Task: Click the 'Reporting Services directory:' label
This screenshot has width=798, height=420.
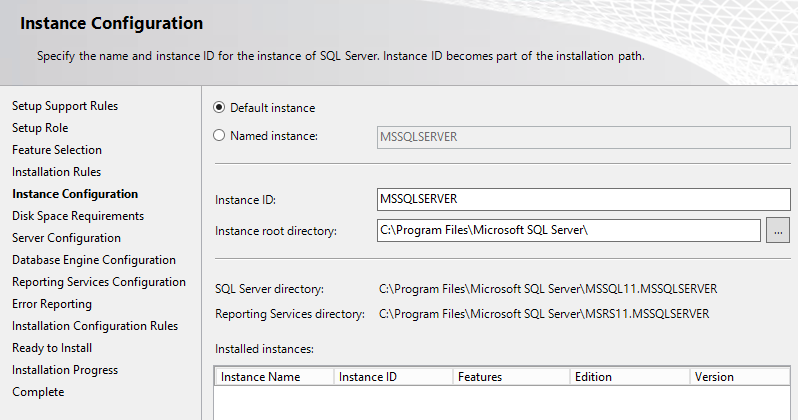Action: click(x=290, y=314)
